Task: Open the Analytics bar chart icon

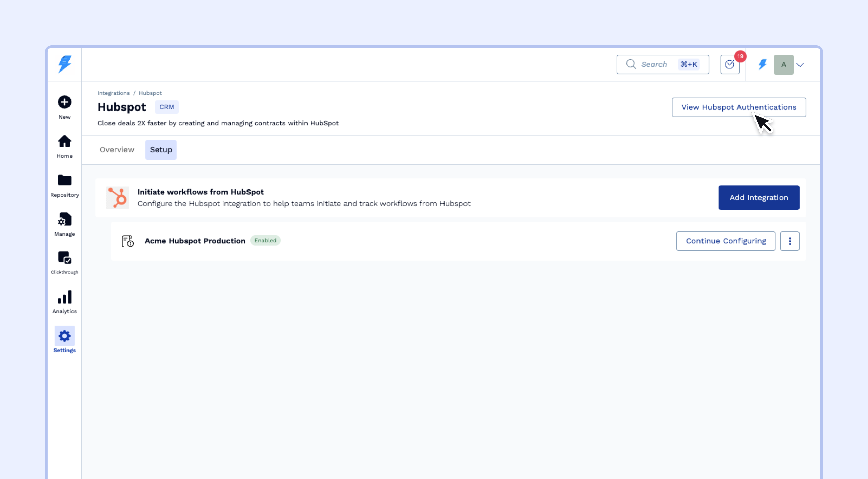Action: pos(64,297)
